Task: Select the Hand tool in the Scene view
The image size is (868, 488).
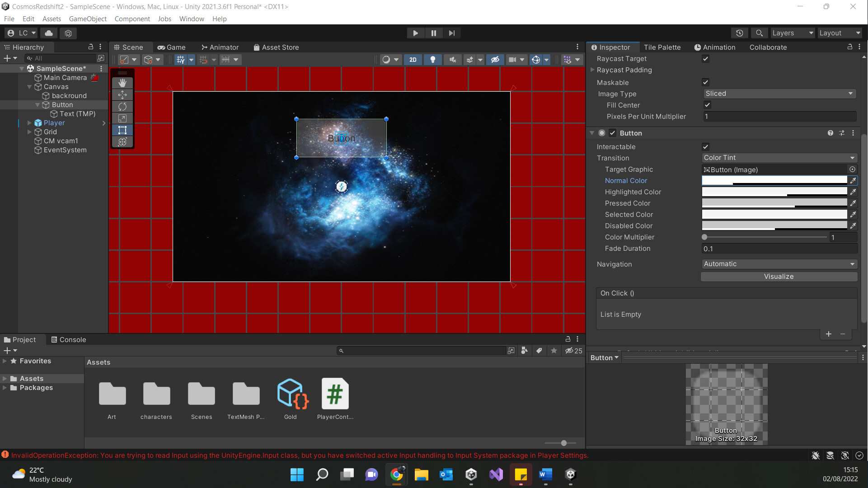Action: (x=122, y=83)
